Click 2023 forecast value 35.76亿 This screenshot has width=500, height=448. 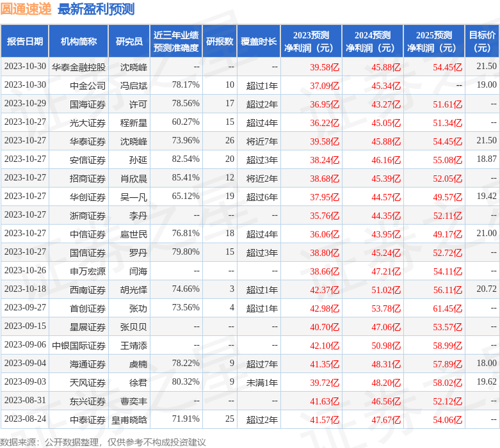point(325,216)
